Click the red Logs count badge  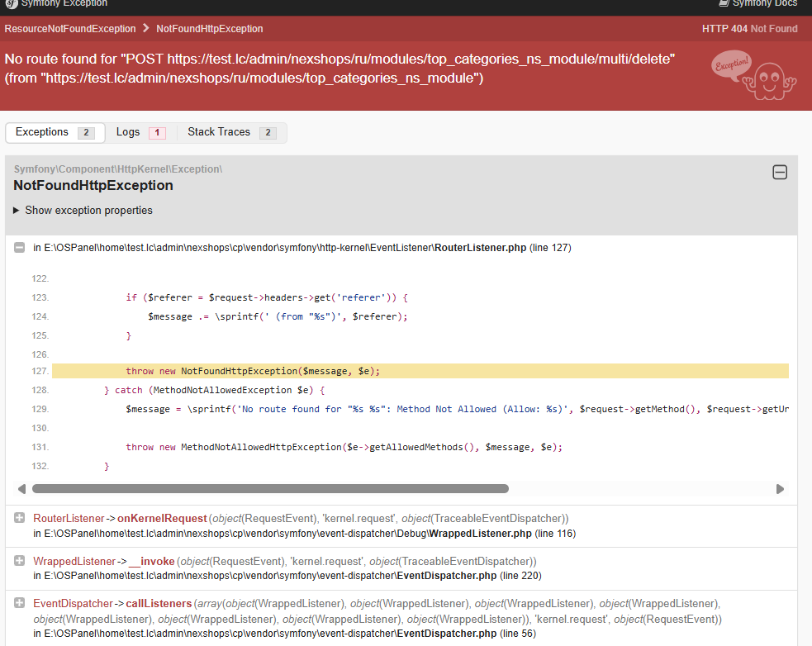pos(157,133)
